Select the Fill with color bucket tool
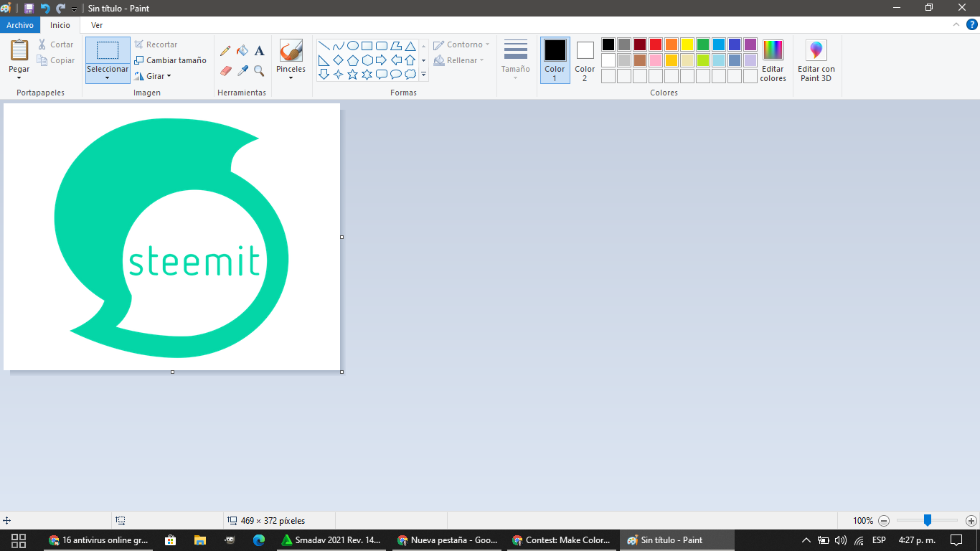This screenshot has width=980, height=551. point(242,51)
